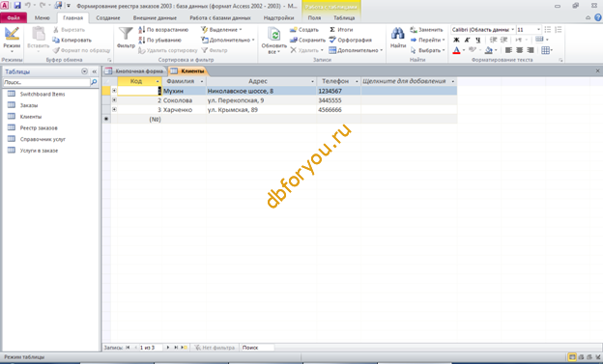Image resolution: width=603 pixels, height=364 pixels.
Task: Click Totals (Итоги) sigma button
Action: click(x=341, y=30)
